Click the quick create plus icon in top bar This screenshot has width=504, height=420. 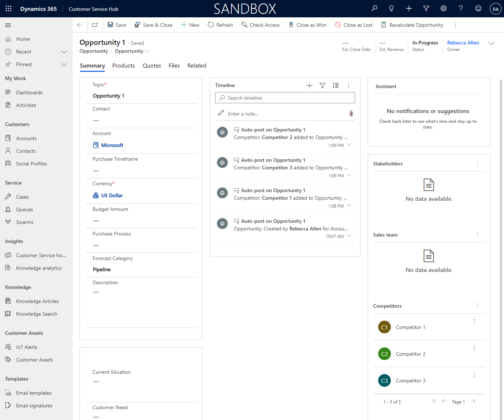(x=409, y=8)
